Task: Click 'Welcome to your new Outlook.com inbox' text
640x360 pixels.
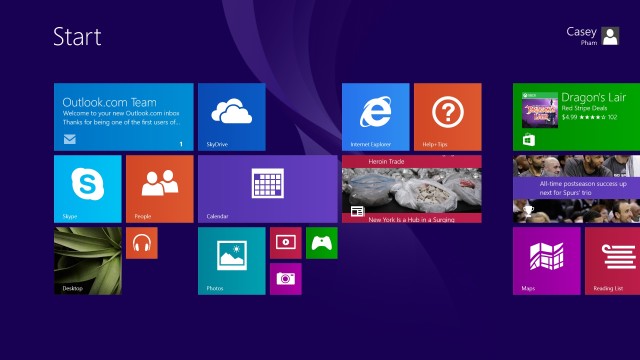Action: [x=121, y=113]
